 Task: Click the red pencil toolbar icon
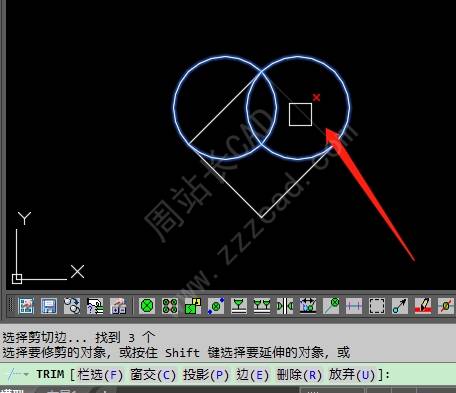click(423, 306)
